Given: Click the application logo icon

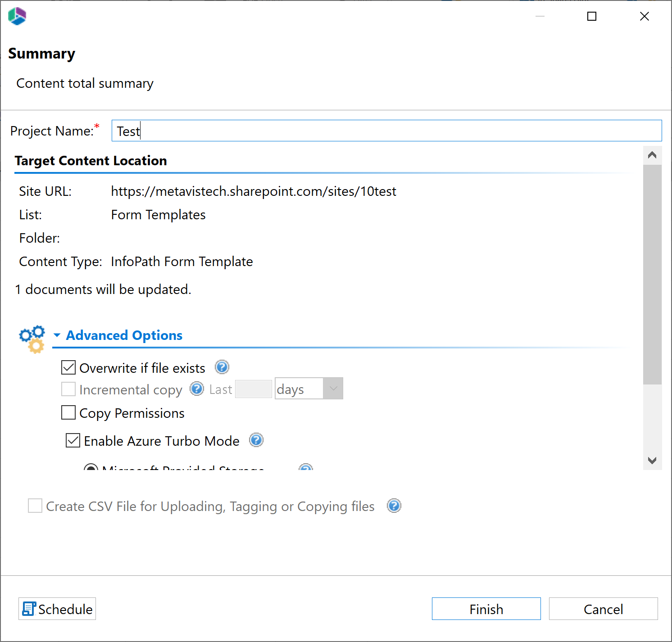Looking at the screenshot, I should click(17, 16).
